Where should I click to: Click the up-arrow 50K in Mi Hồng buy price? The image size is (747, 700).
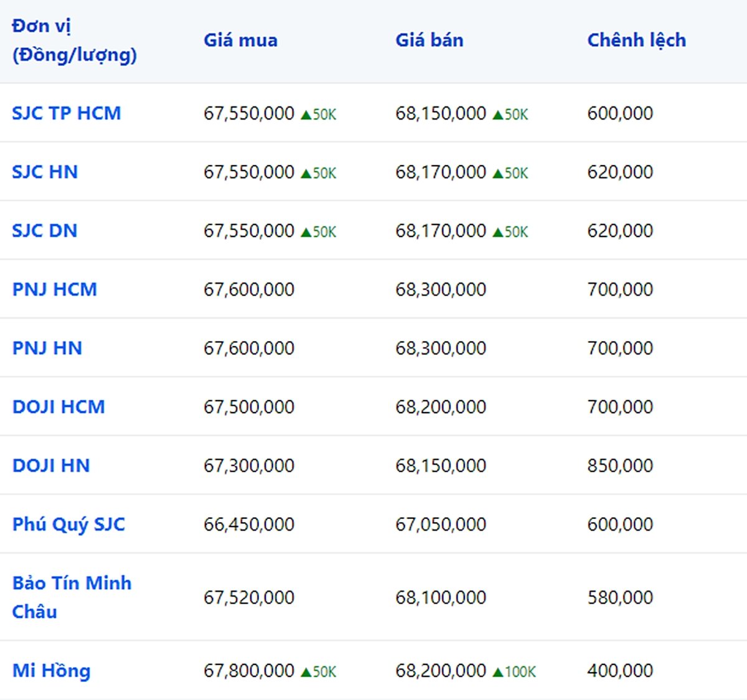click(x=318, y=672)
